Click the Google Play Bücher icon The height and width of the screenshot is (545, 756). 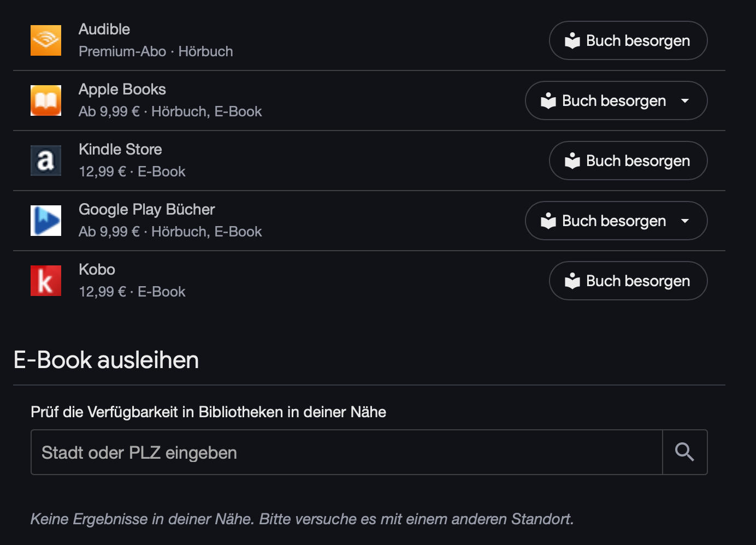[46, 221]
